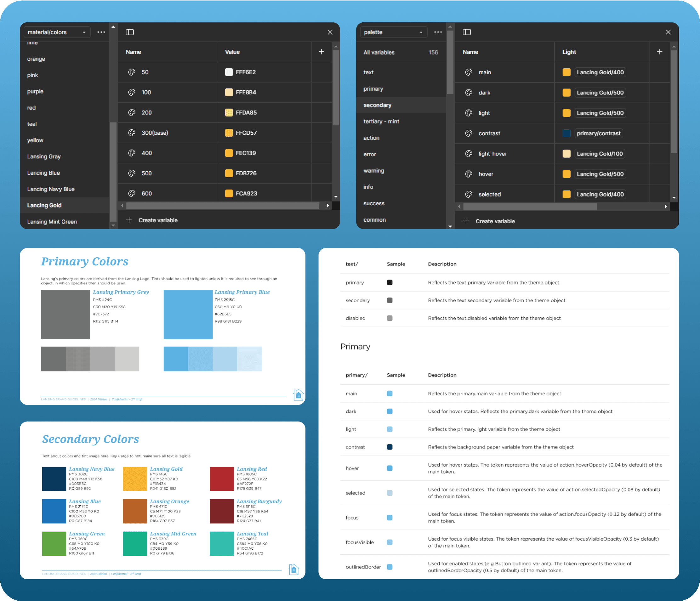Select the yellow color group

pyautogui.click(x=65, y=140)
